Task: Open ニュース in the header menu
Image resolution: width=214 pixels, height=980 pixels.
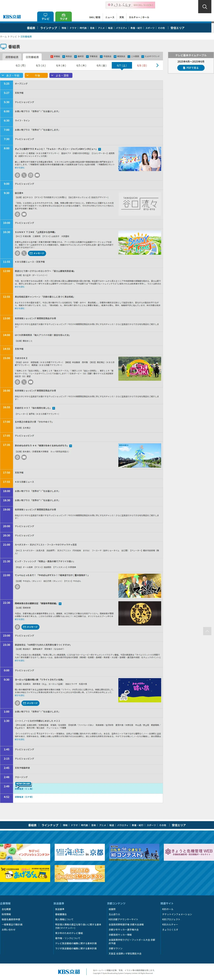Action: point(110,17)
